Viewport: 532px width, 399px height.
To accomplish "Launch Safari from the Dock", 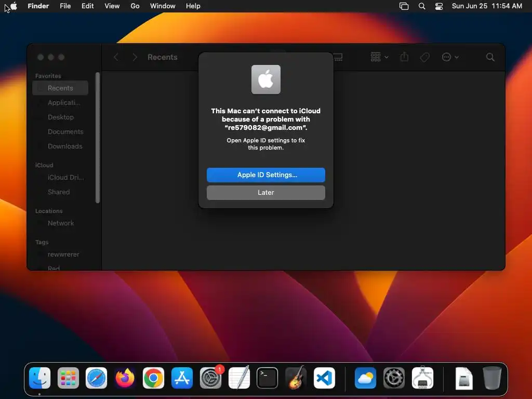I will 96,378.
